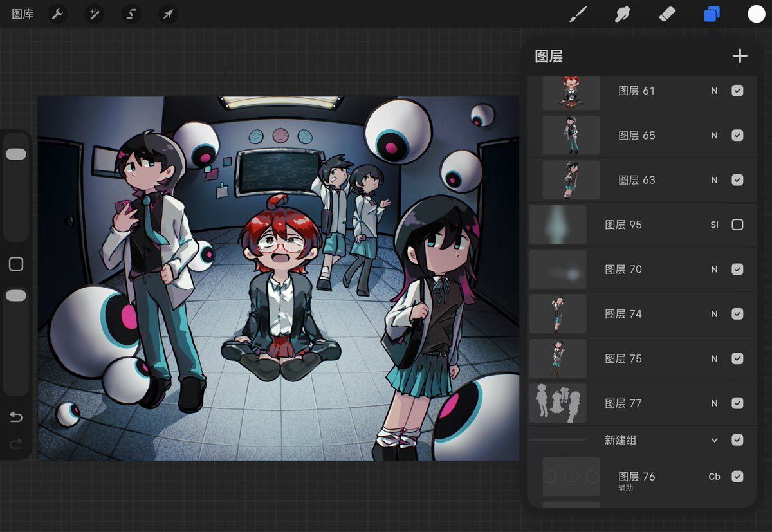Hide the 新建组 layer group
The height and width of the screenshot is (532, 772).
click(737, 440)
